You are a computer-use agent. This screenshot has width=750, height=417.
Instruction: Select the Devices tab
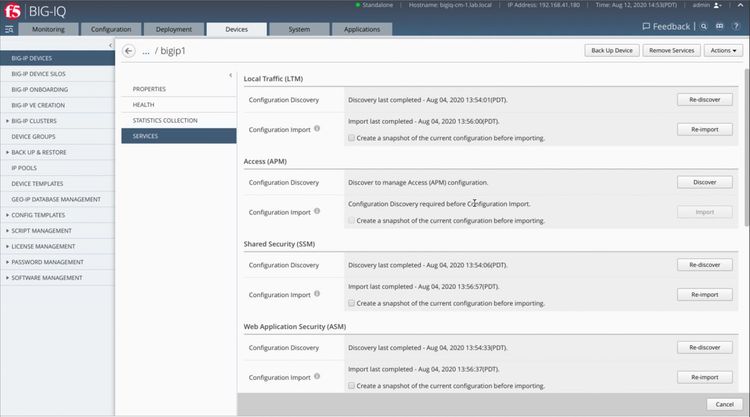(x=236, y=29)
